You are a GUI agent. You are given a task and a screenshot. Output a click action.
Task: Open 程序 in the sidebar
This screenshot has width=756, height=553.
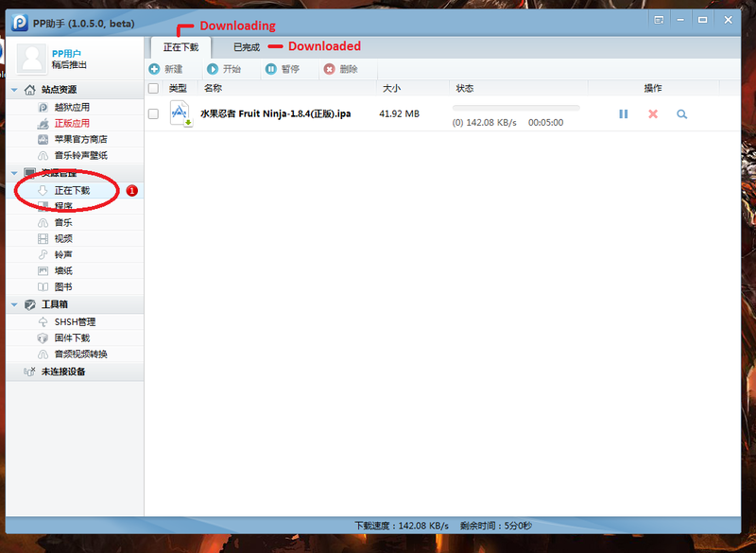63,206
